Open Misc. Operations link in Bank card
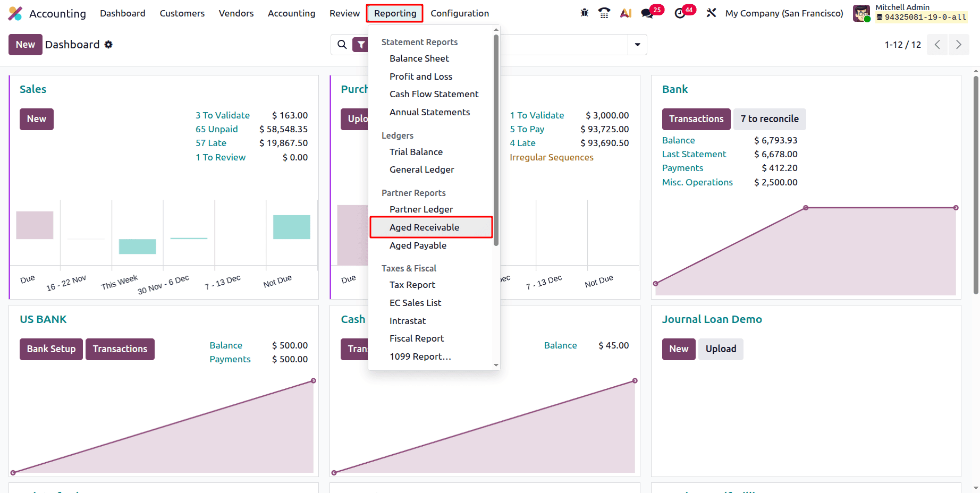Viewport: 980px width, 493px height. tap(697, 182)
